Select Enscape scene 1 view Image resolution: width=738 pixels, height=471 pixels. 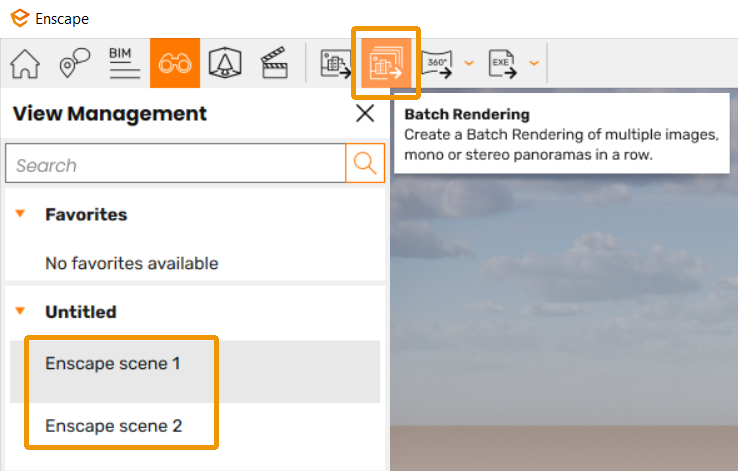[x=113, y=364]
